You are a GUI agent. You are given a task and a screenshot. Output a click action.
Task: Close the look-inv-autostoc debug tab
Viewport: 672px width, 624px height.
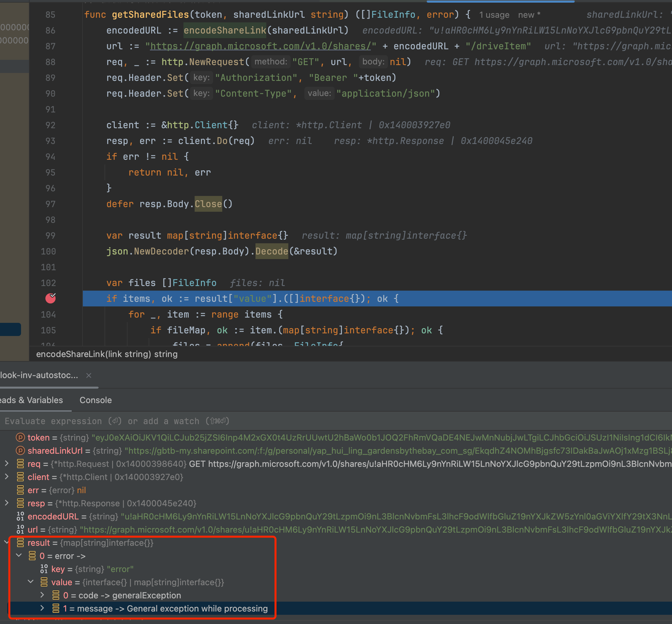[89, 375]
